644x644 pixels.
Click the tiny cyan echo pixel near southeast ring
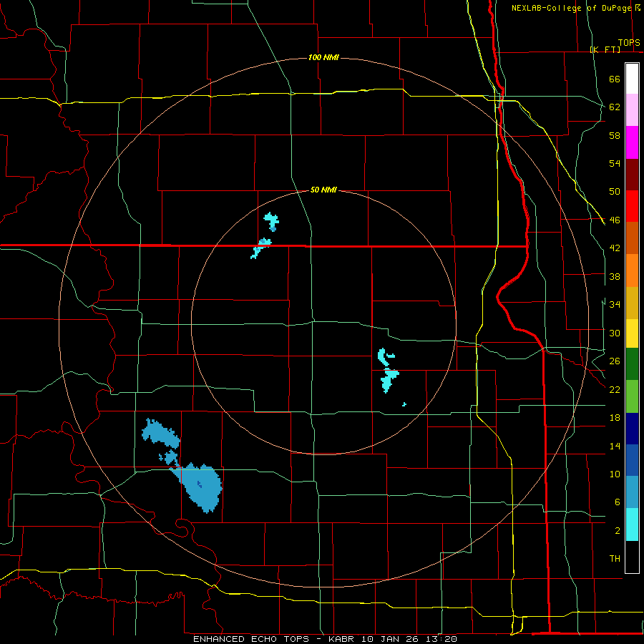[x=404, y=404]
